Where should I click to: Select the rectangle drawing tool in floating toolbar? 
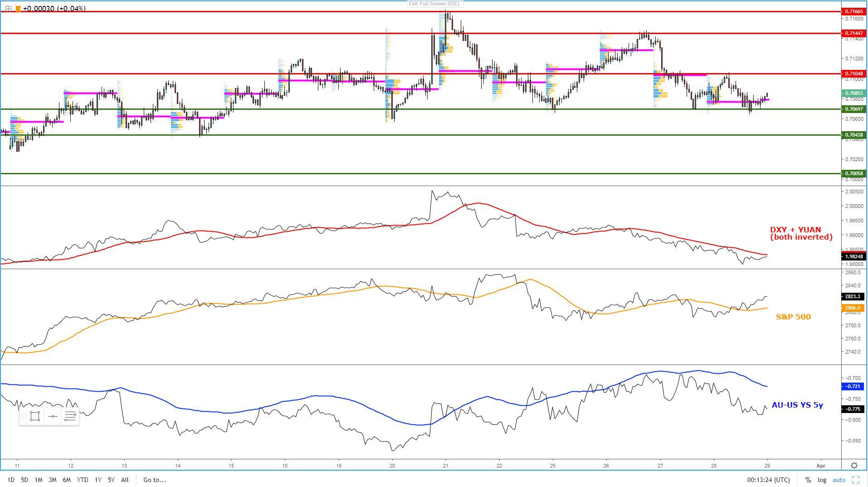pos(35,416)
